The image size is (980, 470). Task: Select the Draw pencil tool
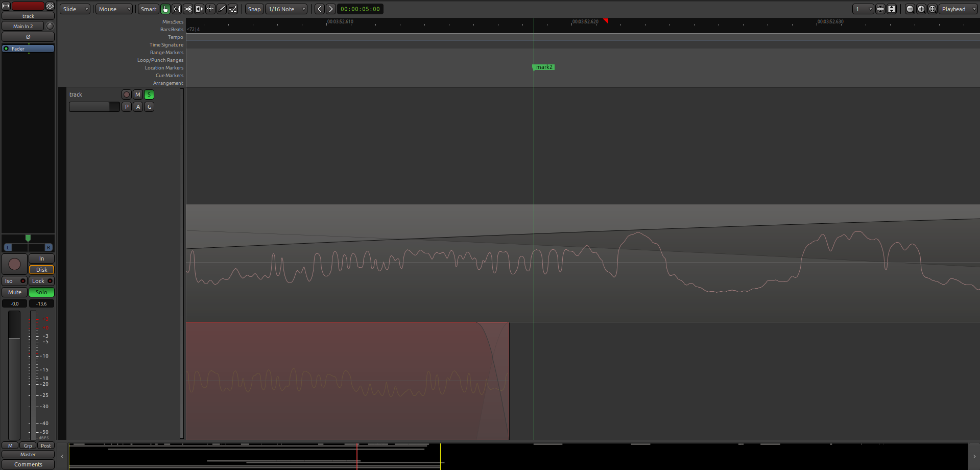click(x=222, y=9)
